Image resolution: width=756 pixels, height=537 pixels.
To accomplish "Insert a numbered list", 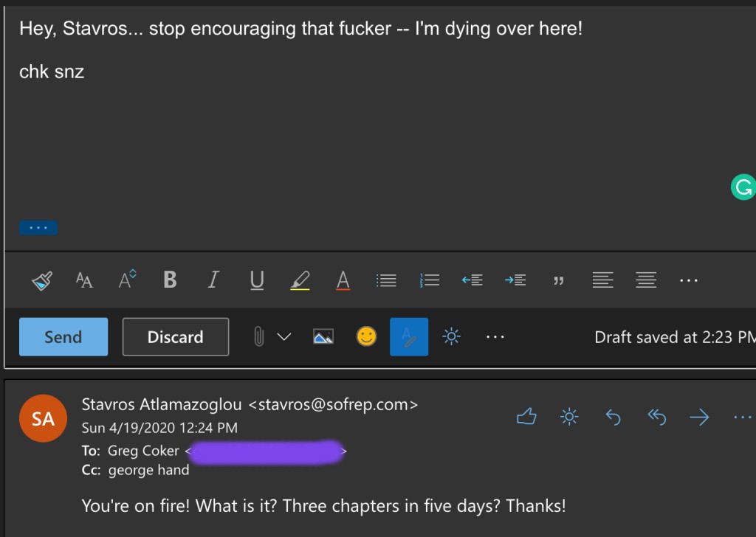I will (x=430, y=280).
